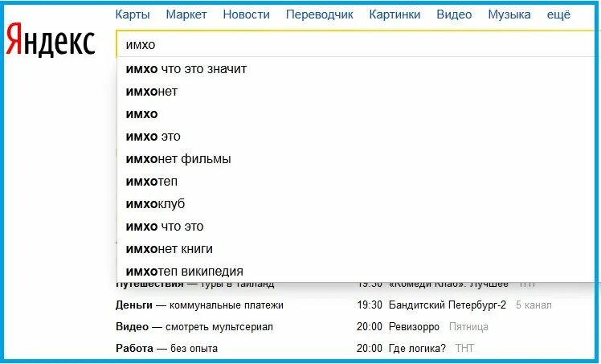601x364 pixels.
Task: Open TV listing Ревизорро
Action: tap(414, 327)
